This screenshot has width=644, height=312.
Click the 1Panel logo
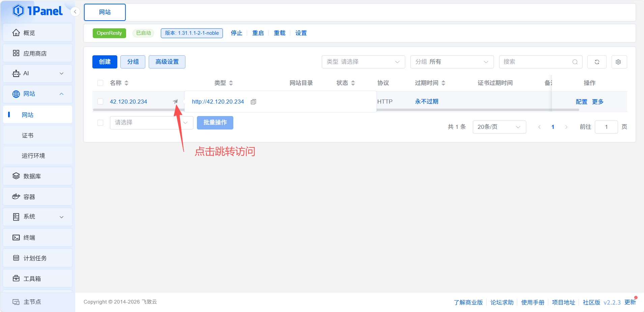click(37, 11)
